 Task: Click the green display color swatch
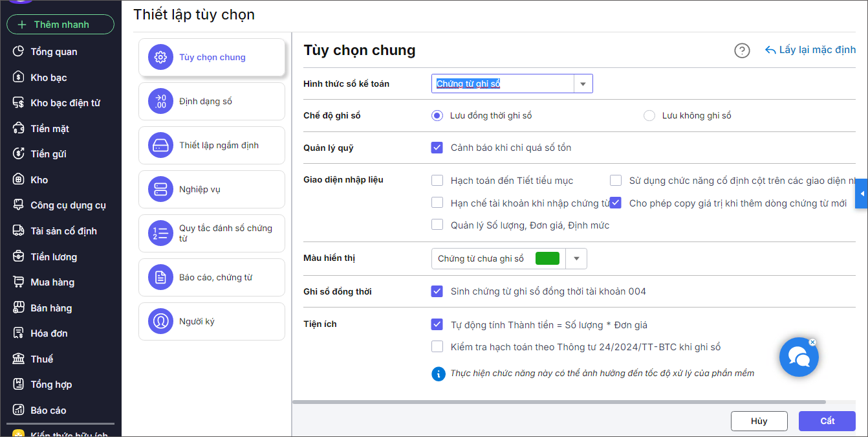click(547, 259)
